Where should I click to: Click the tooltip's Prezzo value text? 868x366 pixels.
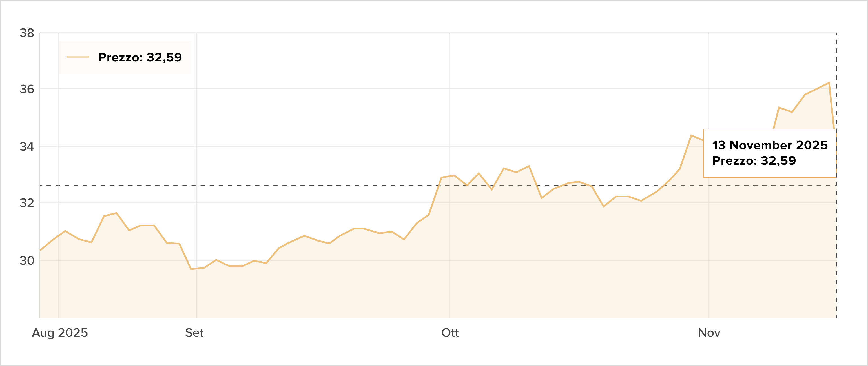[x=754, y=160]
